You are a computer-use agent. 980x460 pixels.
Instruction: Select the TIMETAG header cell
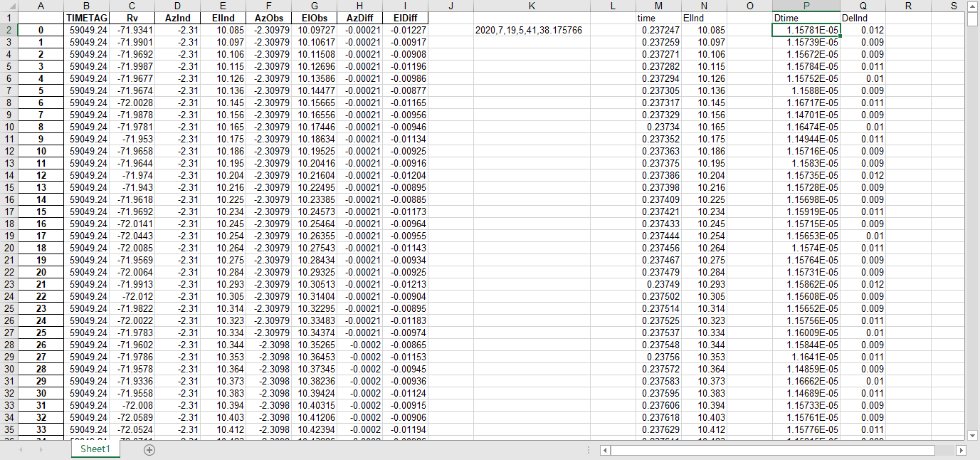[86, 18]
